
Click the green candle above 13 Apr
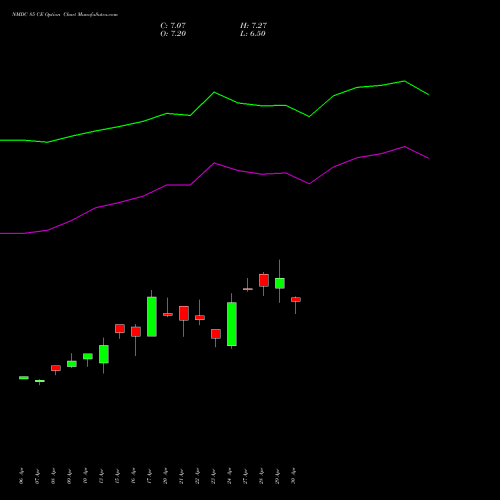click(104, 354)
